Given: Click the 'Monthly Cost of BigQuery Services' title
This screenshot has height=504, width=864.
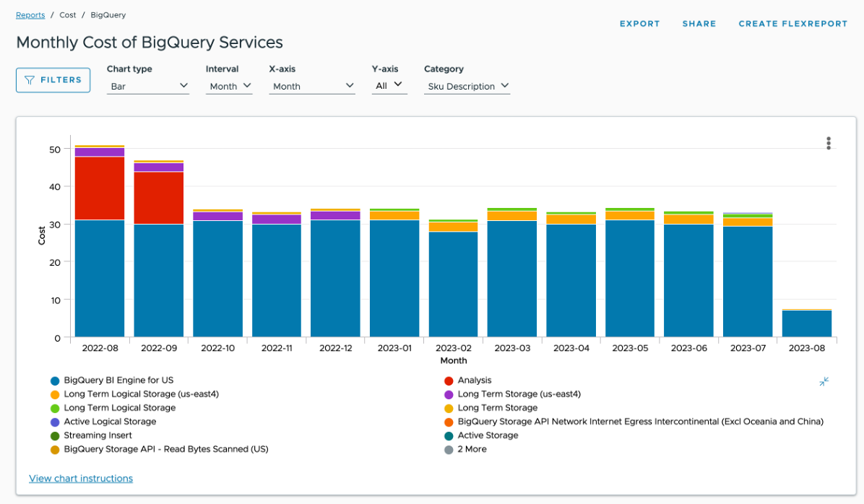Looking at the screenshot, I should click(150, 43).
